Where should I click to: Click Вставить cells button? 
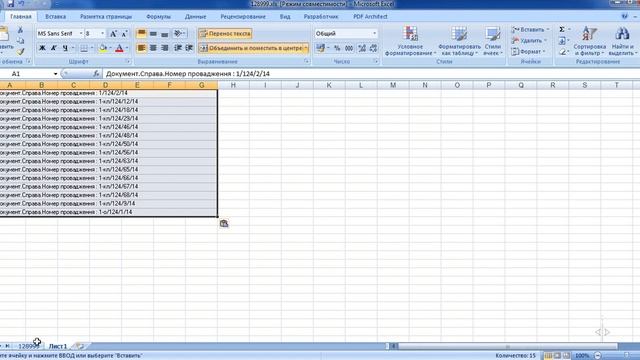click(530, 29)
